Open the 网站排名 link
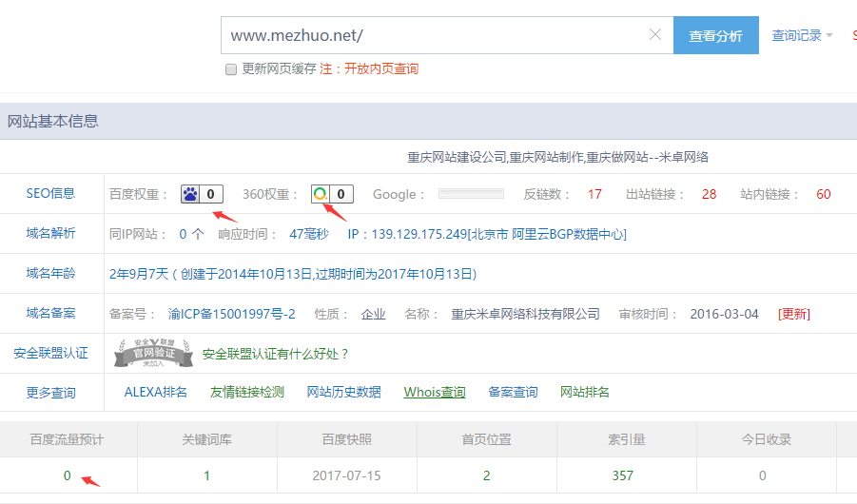Viewport: 857px width, 504px height. 585,392
